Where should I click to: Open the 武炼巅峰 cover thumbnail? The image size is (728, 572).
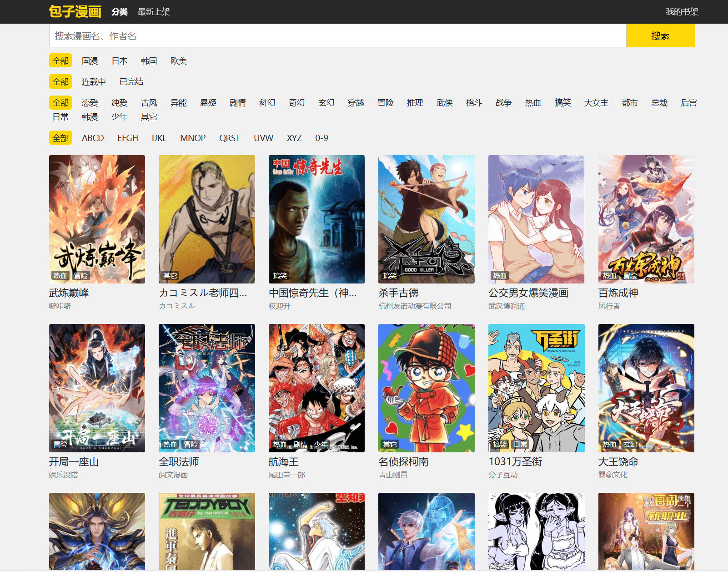(x=97, y=219)
